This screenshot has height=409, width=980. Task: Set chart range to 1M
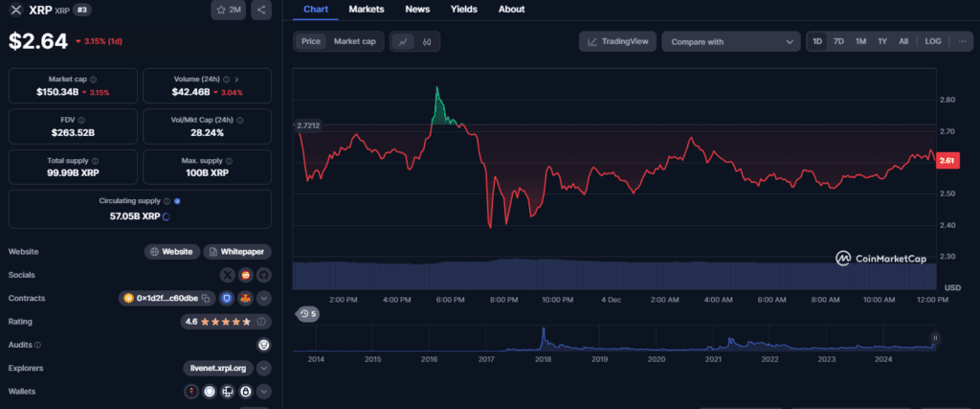coord(860,41)
